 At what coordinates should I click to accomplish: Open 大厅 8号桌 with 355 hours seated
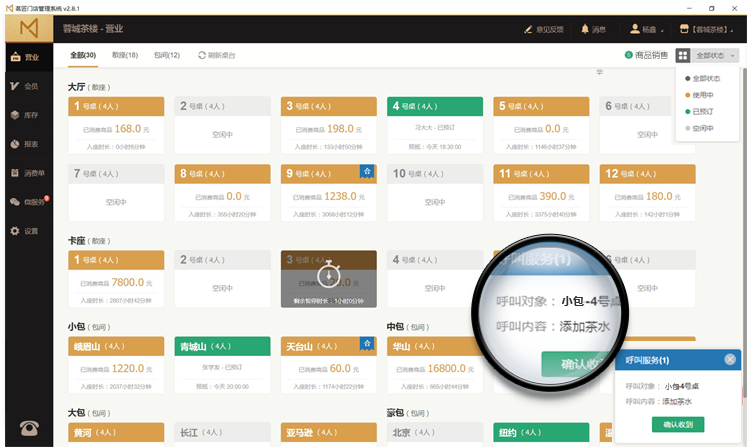click(x=222, y=193)
